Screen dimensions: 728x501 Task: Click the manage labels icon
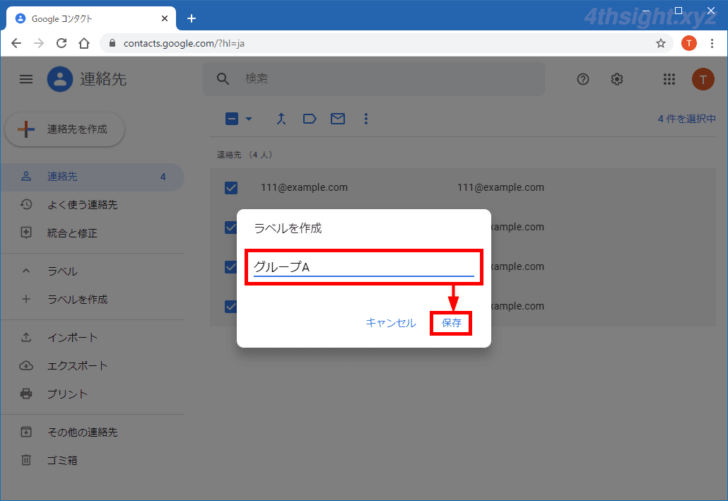point(309,119)
